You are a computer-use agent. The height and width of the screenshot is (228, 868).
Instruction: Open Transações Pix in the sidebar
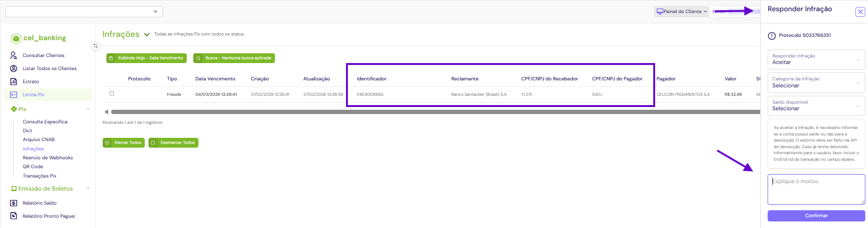40,176
